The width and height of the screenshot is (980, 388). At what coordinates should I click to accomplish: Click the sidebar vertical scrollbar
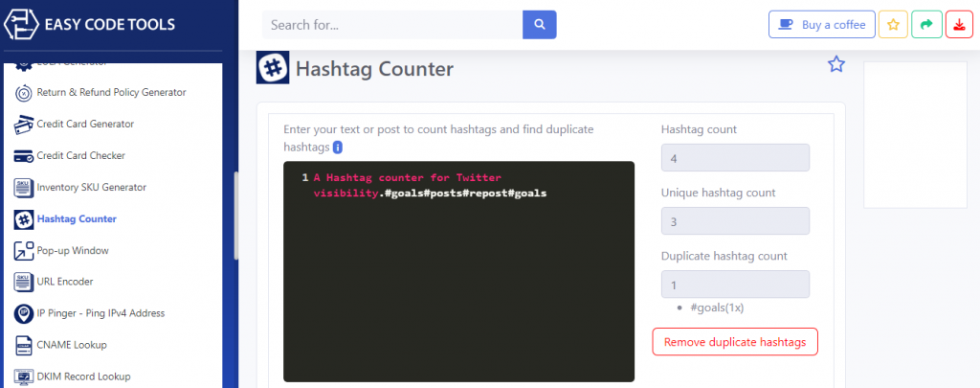pos(235,216)
